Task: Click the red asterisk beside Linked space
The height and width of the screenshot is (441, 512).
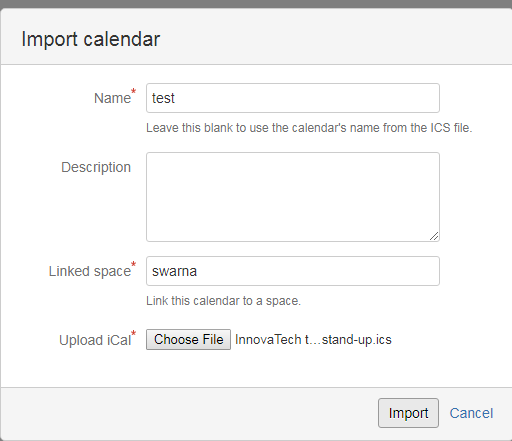Action: pos(133,264)
